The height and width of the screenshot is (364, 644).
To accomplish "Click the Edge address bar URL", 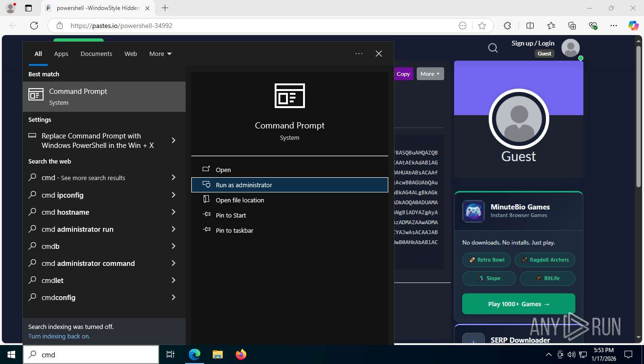I will [121, 26].
